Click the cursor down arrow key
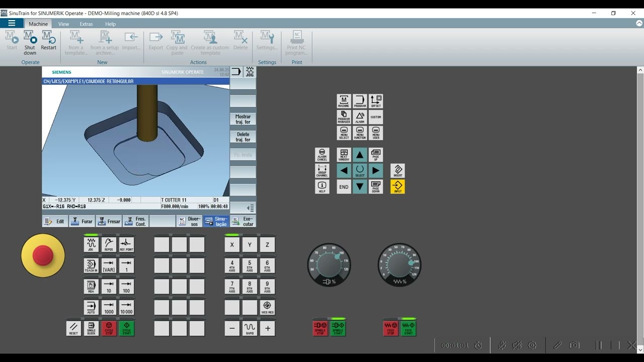 [x=360, y=187]
